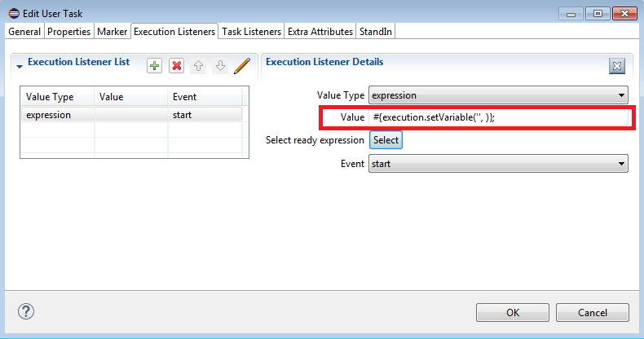Viewport: 644px width, 339px height.
Task: Click into the Value expression input field
Action: tap(498, 117)
